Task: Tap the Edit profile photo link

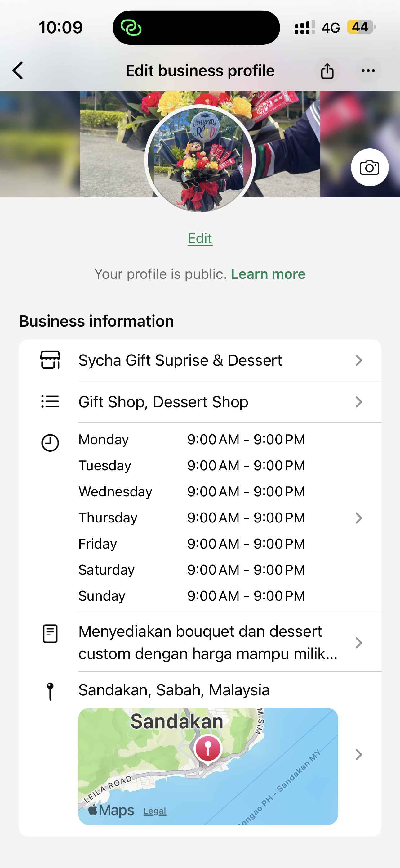Action: point(200,238)
